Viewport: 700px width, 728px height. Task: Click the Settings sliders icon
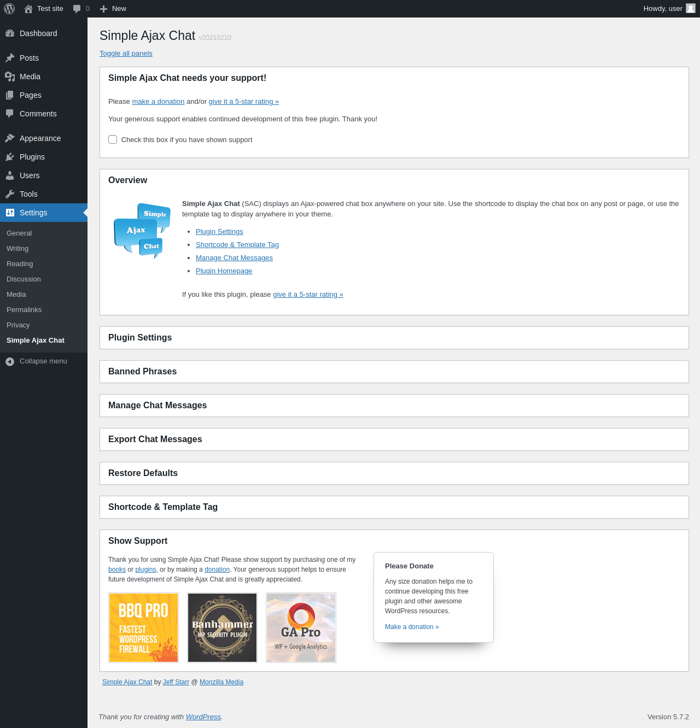pyautogui.click(x=10, y=213)
